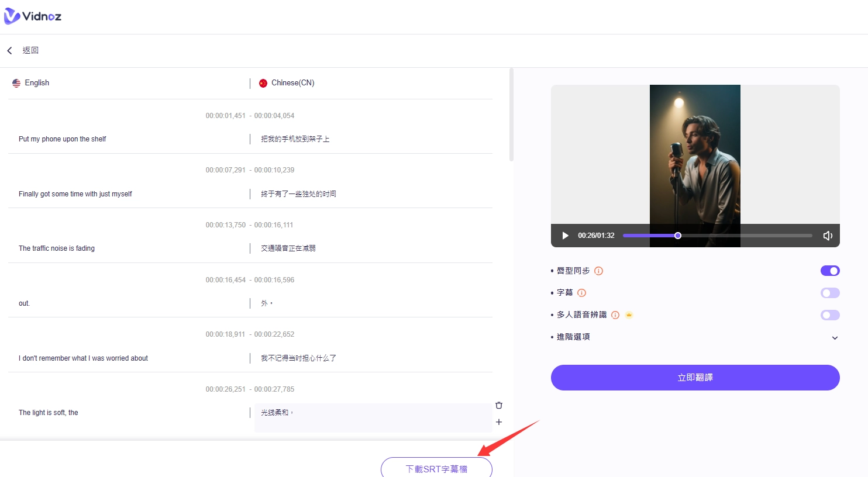868x477 pixels.
Task: Click the 立即翻譯 translate button
Action: tap(695, 378)
